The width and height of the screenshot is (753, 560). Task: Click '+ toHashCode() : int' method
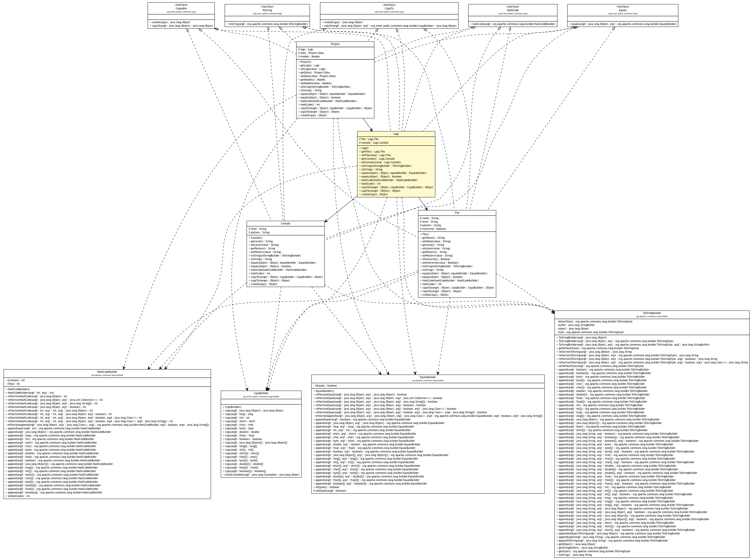pyautogui.click(x=18, y=496)
